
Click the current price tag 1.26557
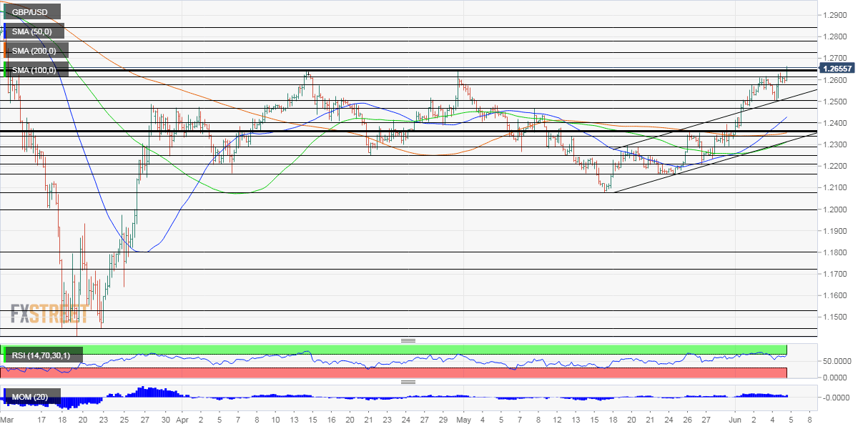point(837,69)
